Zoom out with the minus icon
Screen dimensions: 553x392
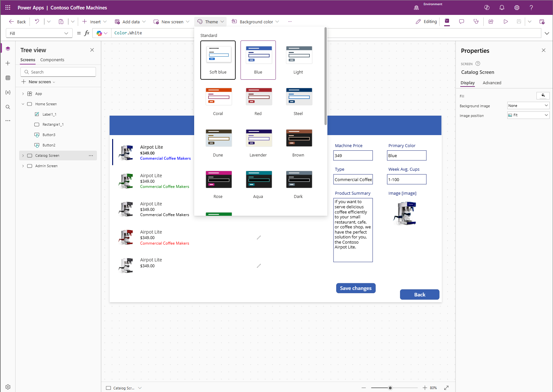pyautogui.click(x=364, y=388)
